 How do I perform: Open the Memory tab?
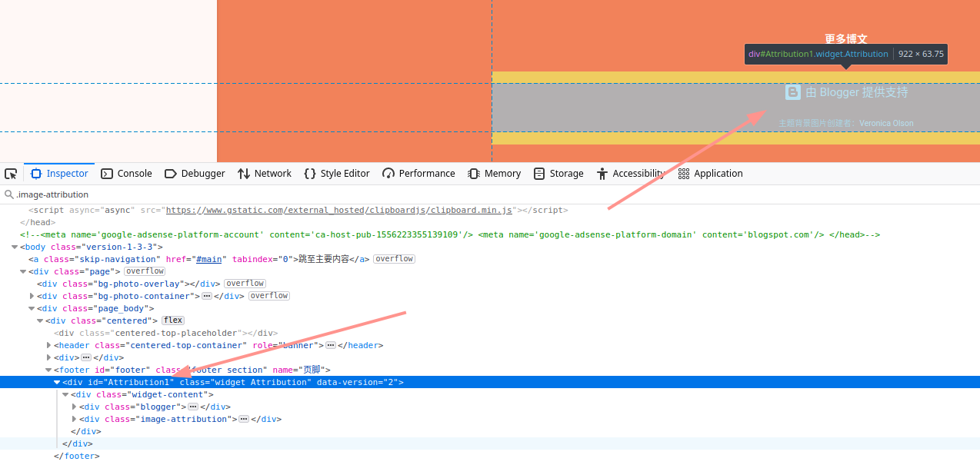point(495,174)
